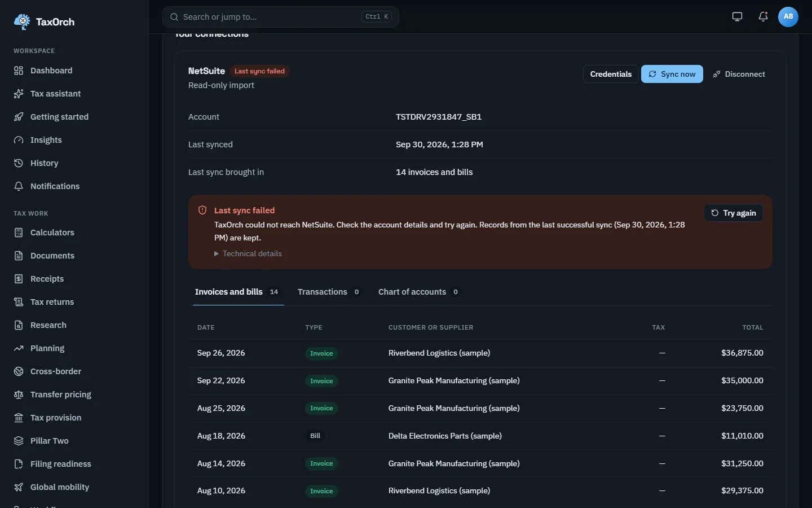Image resolution: width=812 pixels, height=508 pixels.
Task: Click the account value TSTDRV2931847_SB1
Action: [439, 117]
